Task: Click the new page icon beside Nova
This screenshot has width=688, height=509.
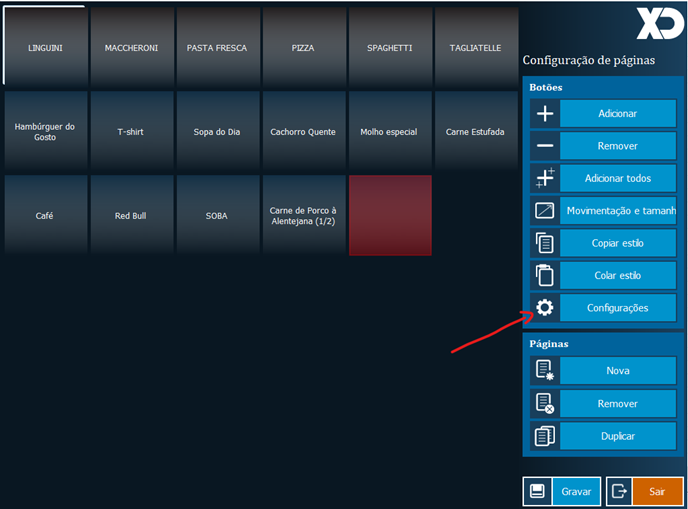Action: click(545, 371)
